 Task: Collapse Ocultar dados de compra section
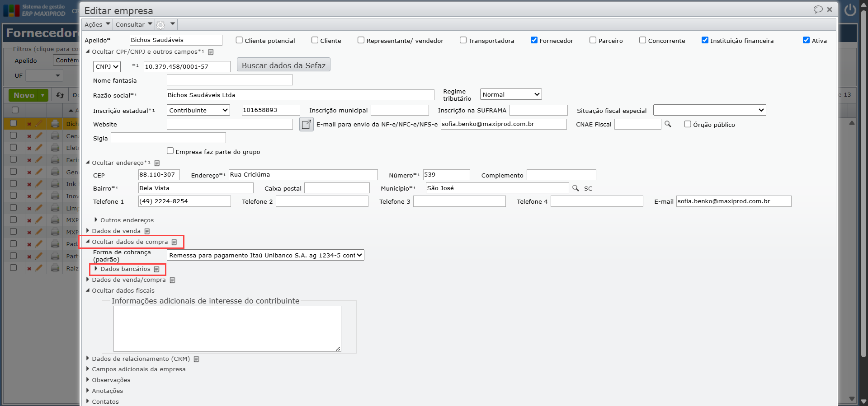(x=127, y=242)
